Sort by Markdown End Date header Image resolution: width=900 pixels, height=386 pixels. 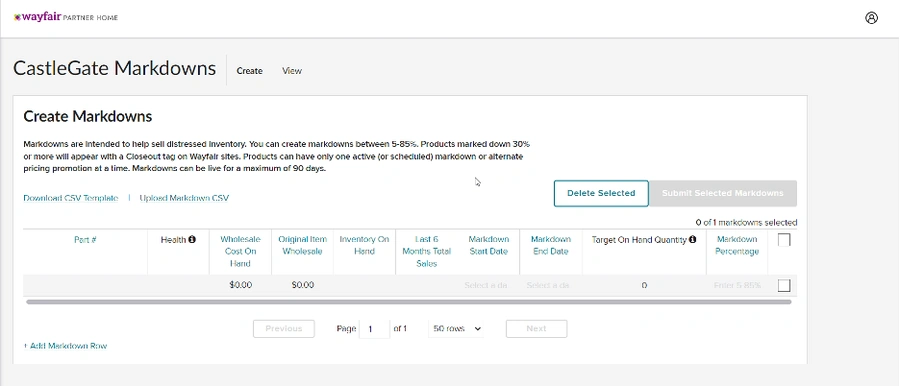(550, 245)
